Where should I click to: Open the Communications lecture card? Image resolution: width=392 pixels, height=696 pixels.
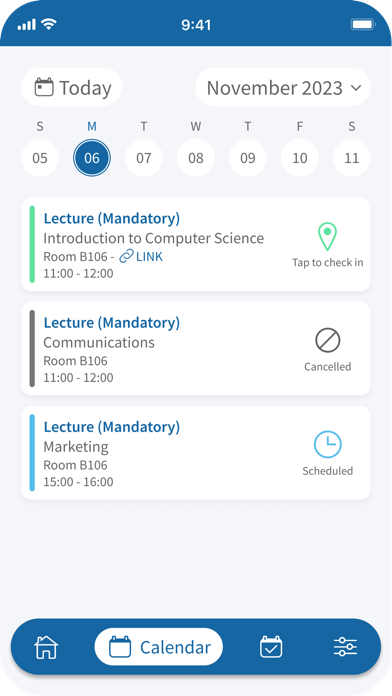pyautogui.click(x=196, y=348)
